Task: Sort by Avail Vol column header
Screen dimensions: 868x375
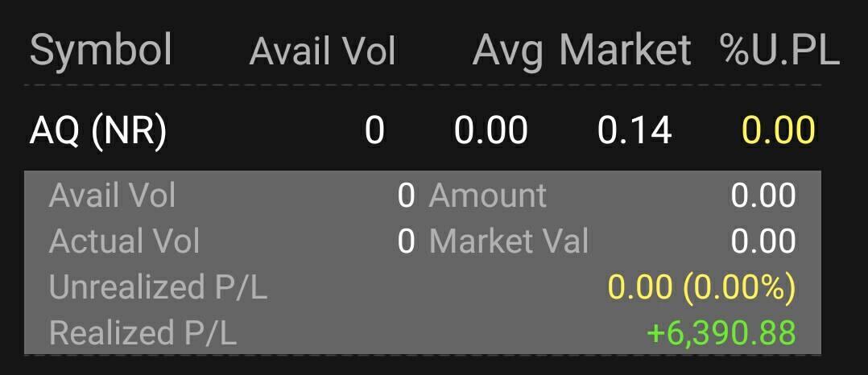Action: pyautogui.click(x=323, y=52)
